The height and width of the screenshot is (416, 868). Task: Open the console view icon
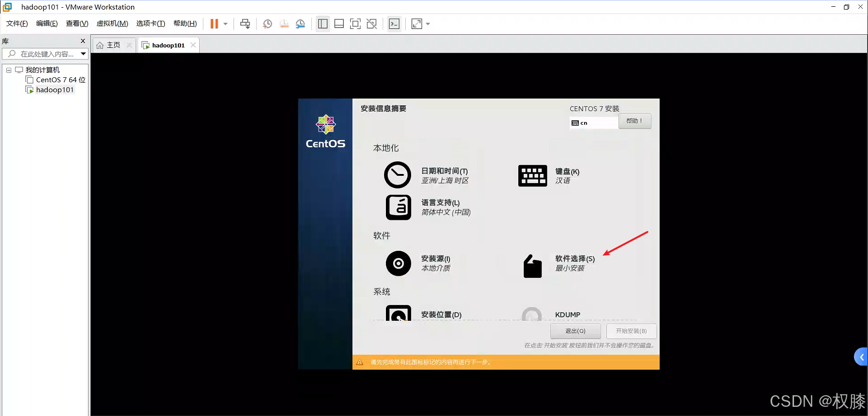394,24
